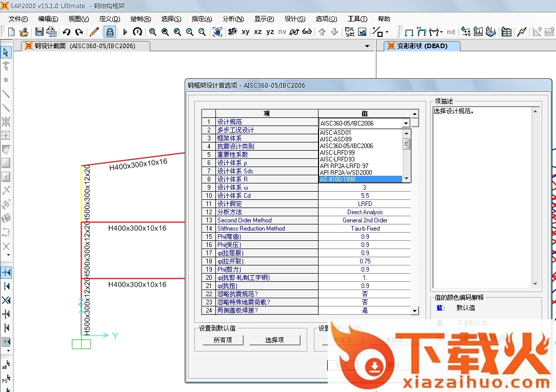The height and width of the screenshot is (392, 556).
Task: Set the xz plane view
Action: coord(258,32)
